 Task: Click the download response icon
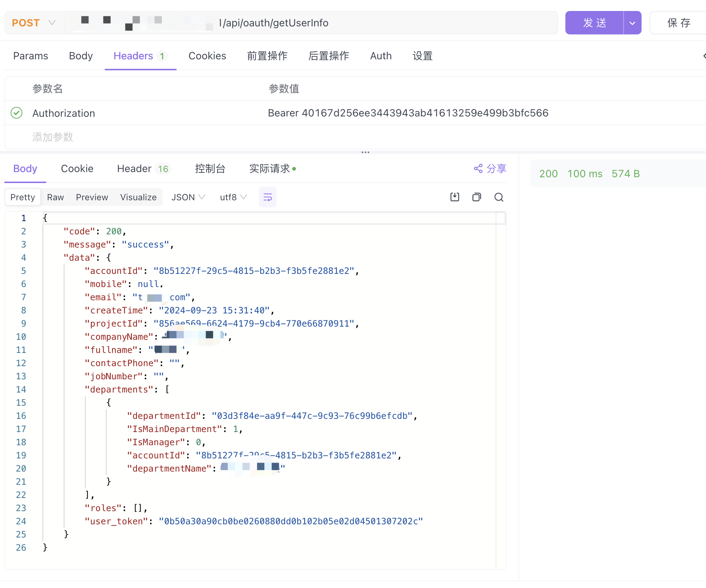click(455, 197)
